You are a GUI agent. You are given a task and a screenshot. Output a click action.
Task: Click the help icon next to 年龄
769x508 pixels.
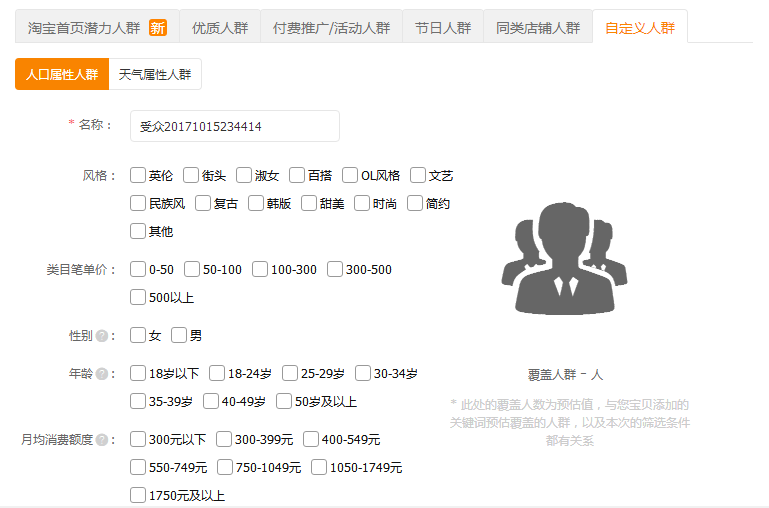point(102,374)
